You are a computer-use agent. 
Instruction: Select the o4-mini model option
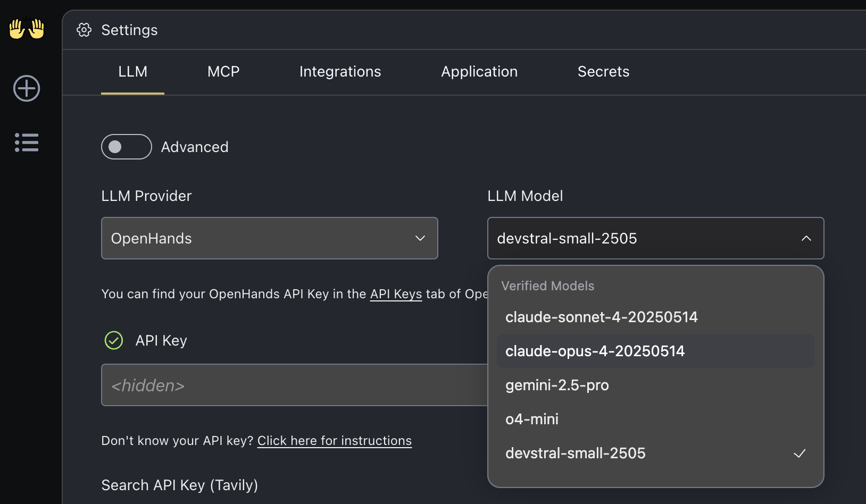[531, 419]
